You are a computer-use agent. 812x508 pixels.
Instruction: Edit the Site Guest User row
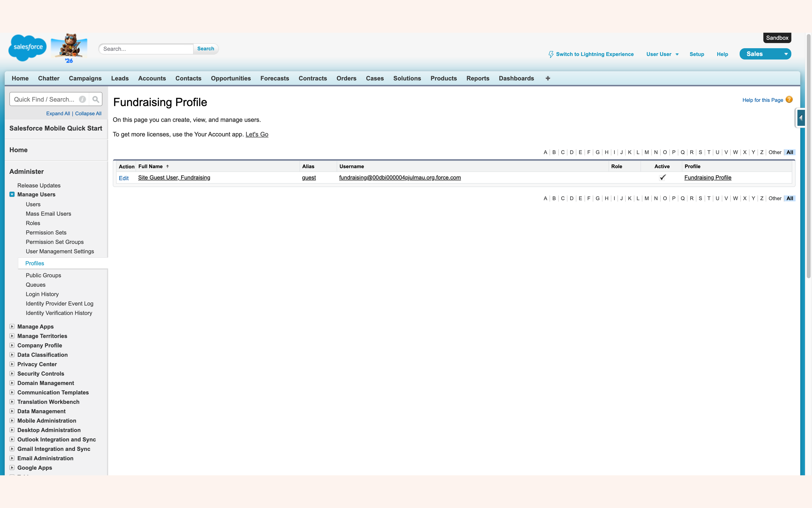coord(123,178)
